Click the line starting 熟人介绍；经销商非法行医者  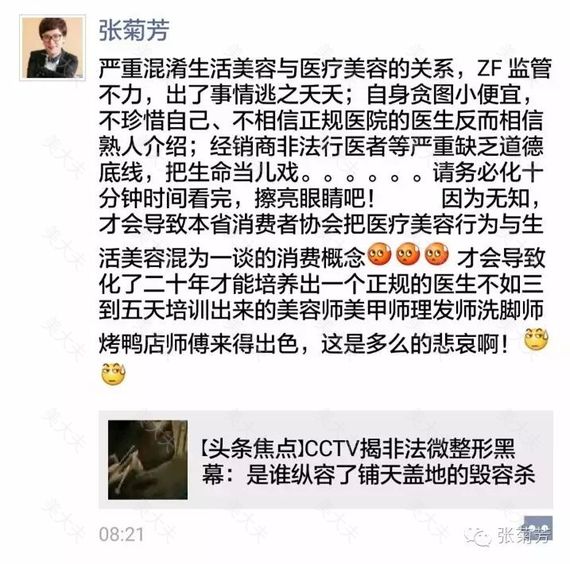321,146
